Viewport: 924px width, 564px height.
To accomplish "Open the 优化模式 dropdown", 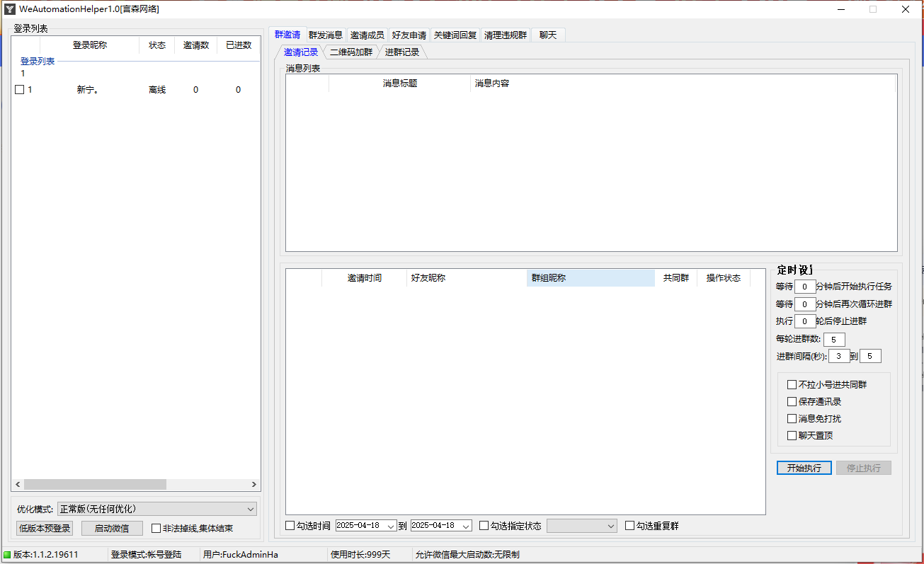I will 250,509.
